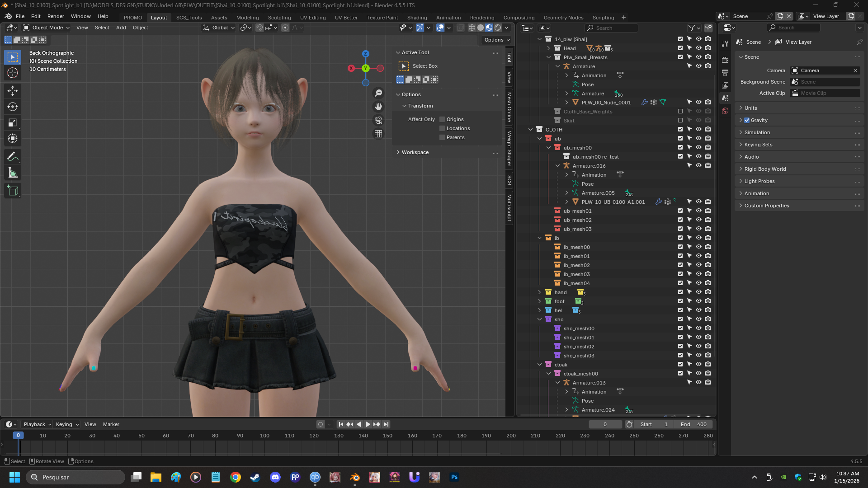Enable Affect Only Origins checkbox
Viewport: 868px width, 488px height.
[x=442, y=119]
